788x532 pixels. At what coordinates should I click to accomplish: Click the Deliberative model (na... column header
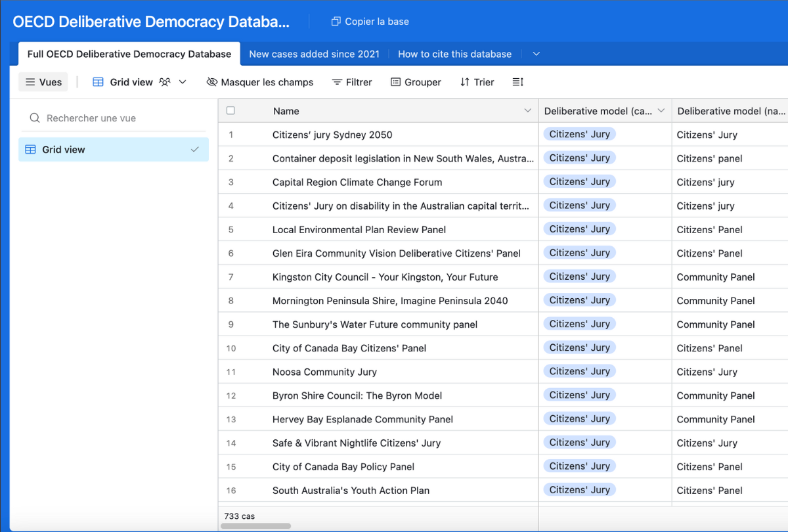click(x=730, y=111)
